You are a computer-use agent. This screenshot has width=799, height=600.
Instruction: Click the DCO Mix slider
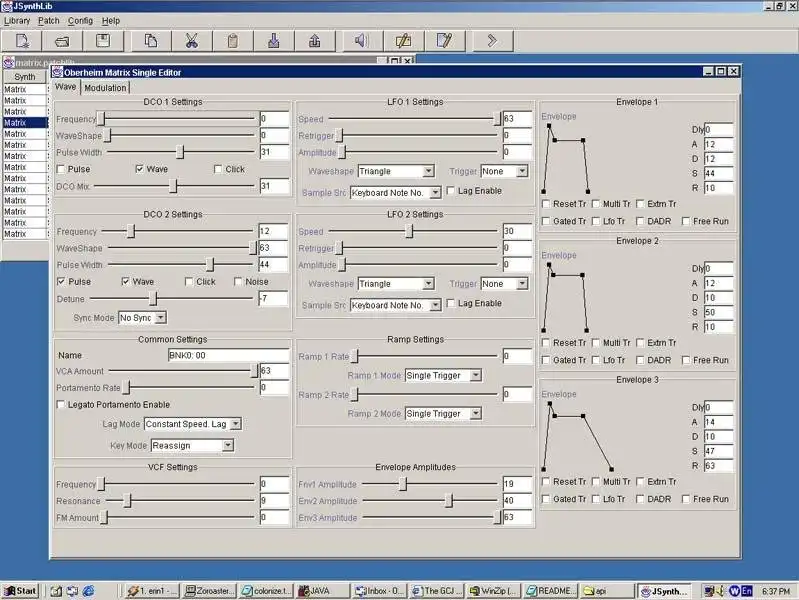174,186
